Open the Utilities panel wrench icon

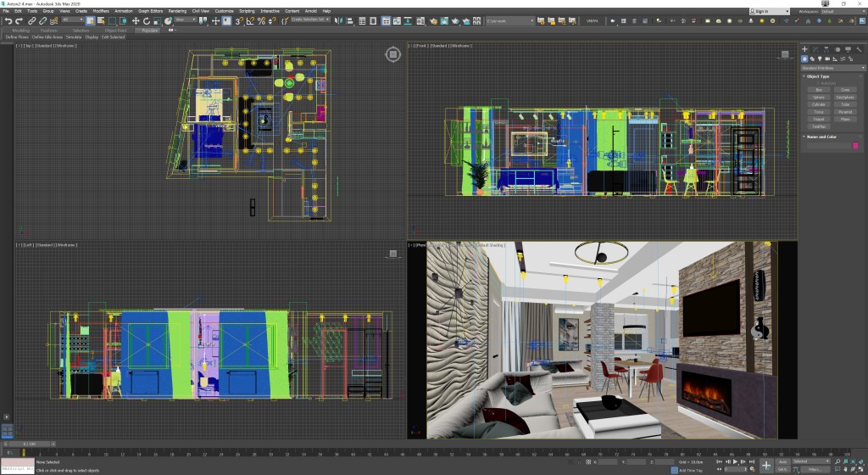point(860,49)
